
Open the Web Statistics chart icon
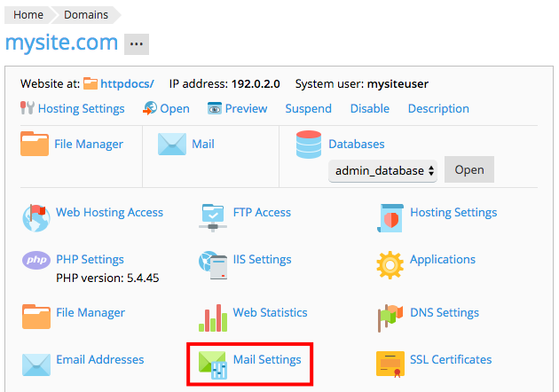pyautogui.click(x=213, y=315)
